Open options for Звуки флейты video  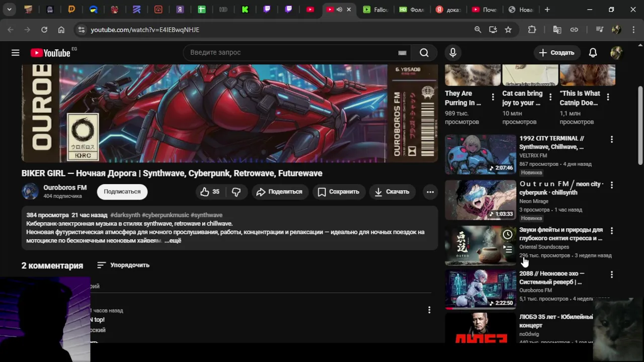[612, 231]
